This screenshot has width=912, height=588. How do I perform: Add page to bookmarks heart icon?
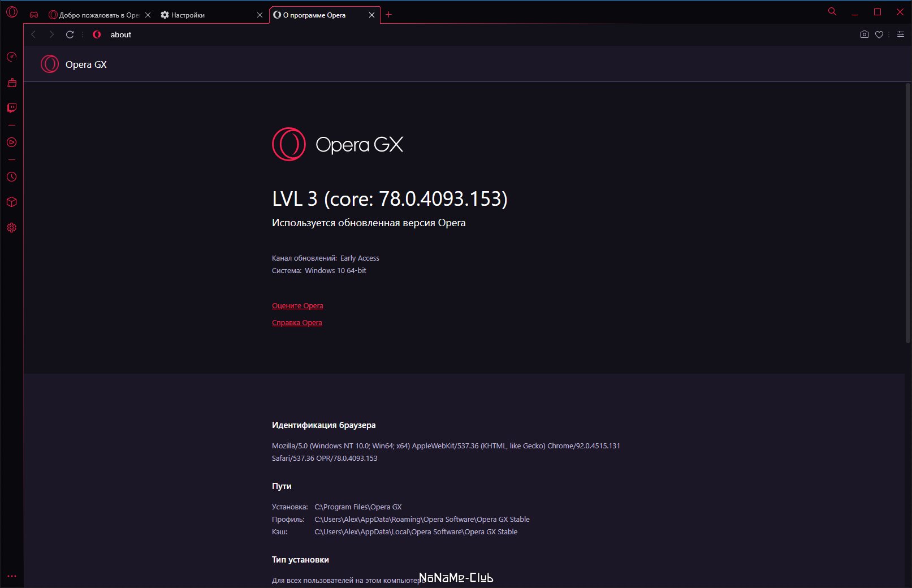tap(879, 34)
